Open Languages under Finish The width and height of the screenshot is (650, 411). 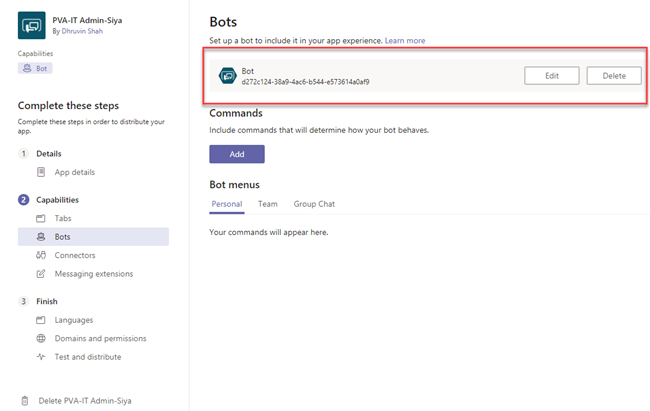(x=74, y=320)
